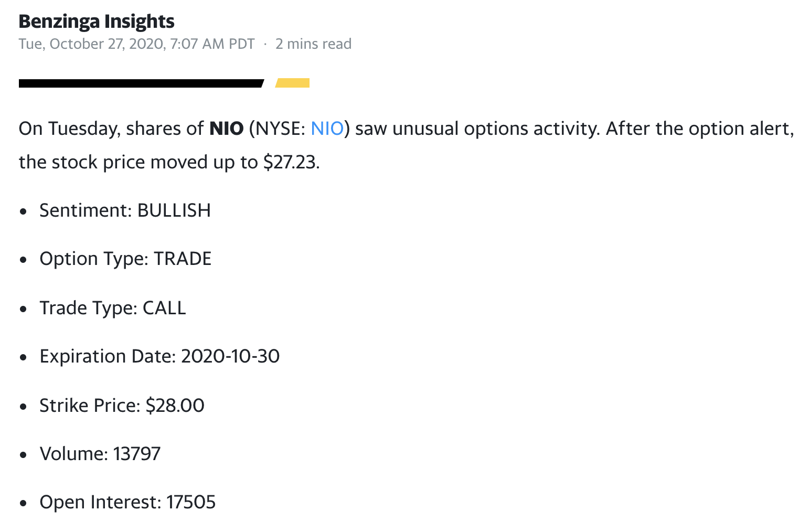The height and width of the screenshot is (532, 810).
Task: Click the Benzinga Insights author name
Action: tap(97, 22)
